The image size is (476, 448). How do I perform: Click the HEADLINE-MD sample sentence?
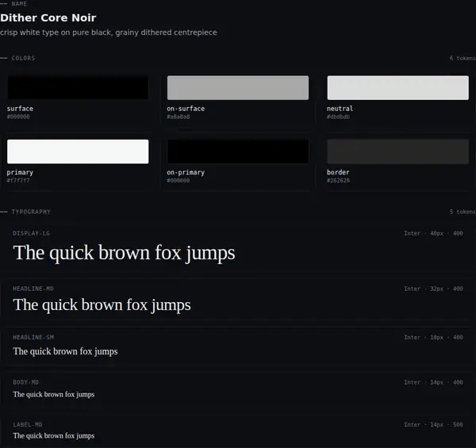coord(102,304)
